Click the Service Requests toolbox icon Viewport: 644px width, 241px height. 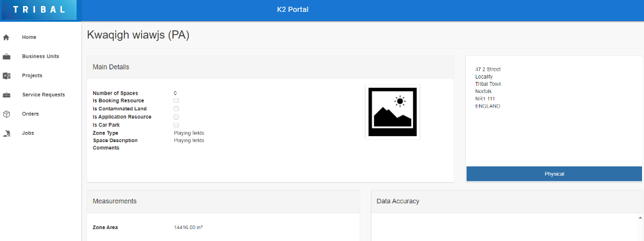[6, 95]
